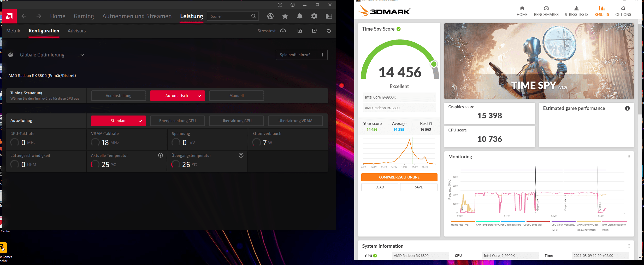Click the Time Spy thumbnail image
The width and height of the screenshot is (644, 265).
tap(539, 61)
